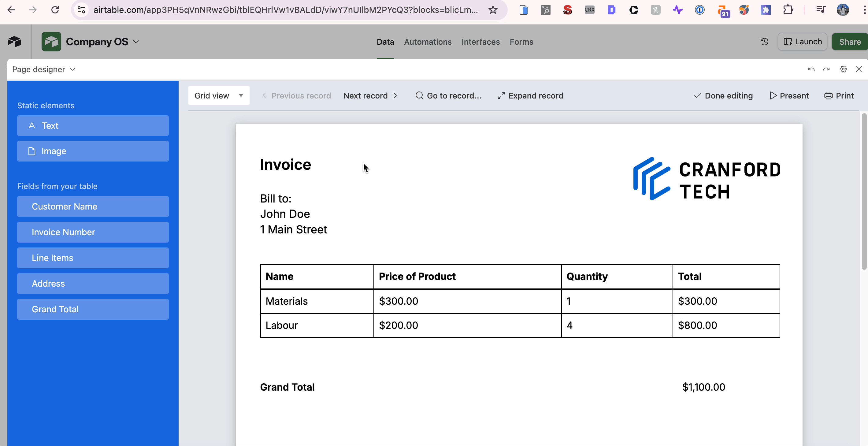Viewport: 868px width, 446px height.
Task: Switch to the Interfaces tab
Action: coord(480,42)
